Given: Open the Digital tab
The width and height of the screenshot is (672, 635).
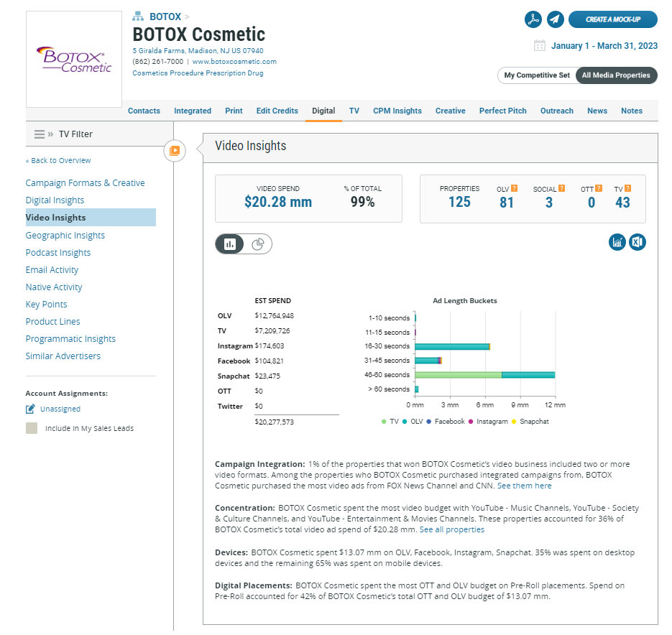Looking at the screenshot, I should point(323,111).
